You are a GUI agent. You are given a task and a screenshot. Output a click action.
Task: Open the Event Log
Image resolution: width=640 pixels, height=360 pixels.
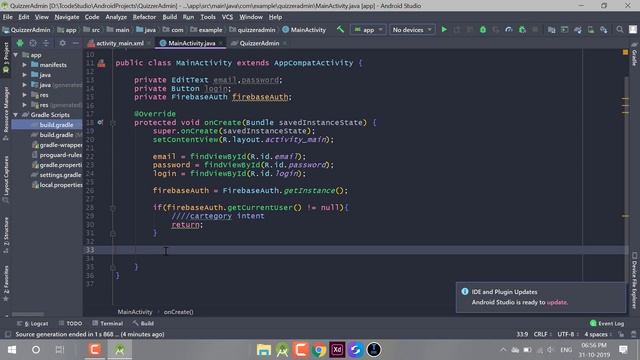click(607, 323)
